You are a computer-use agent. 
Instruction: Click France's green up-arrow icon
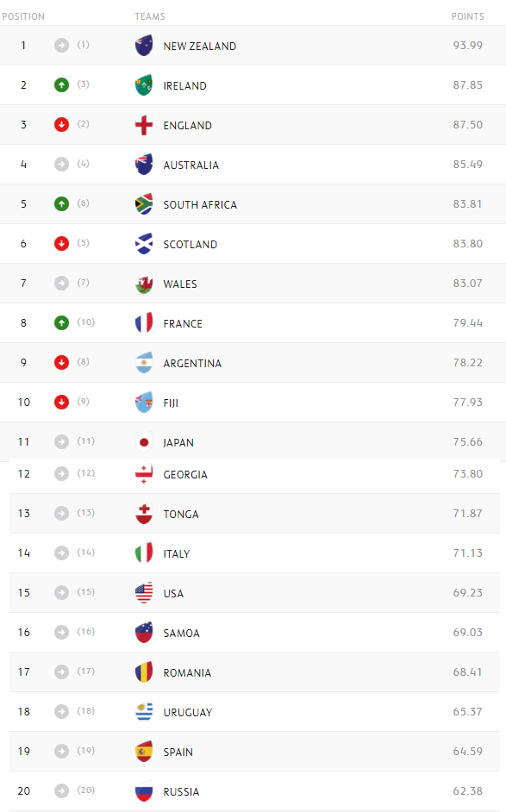61,322
